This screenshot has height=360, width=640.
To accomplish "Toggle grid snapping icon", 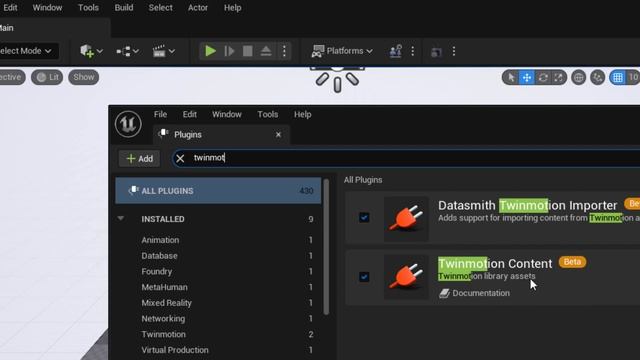I will coord(618,77).
